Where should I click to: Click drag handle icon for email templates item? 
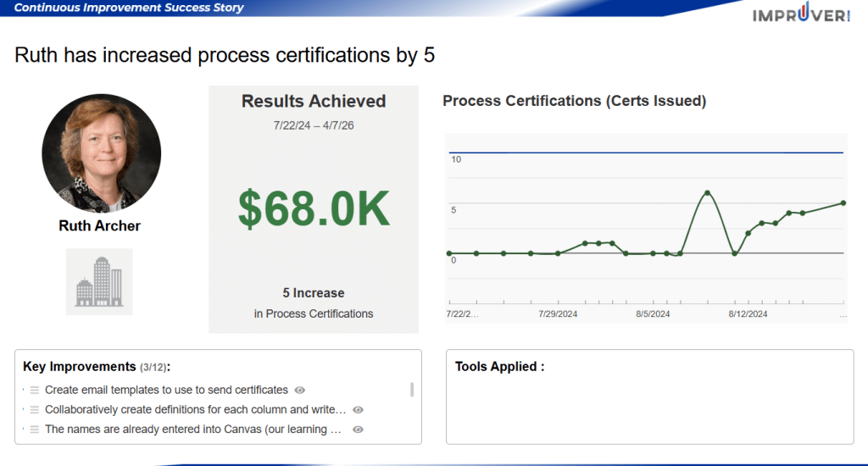click(35, 390)
